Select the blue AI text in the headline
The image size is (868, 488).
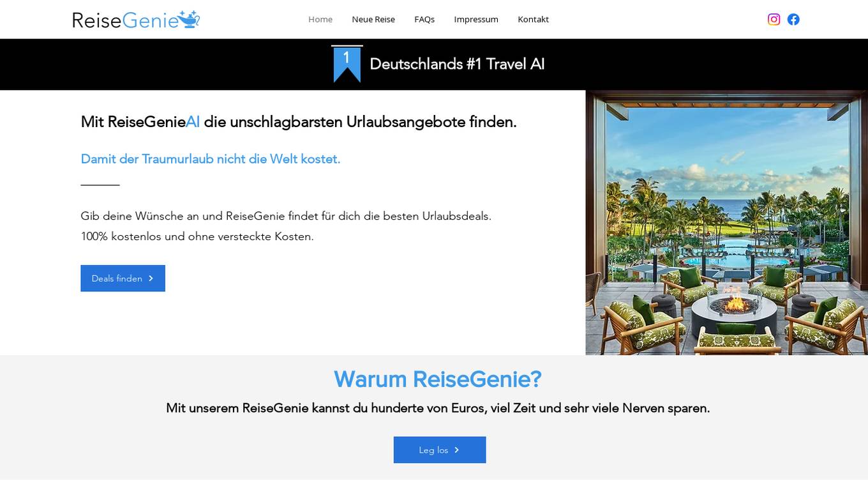[193, 121]
